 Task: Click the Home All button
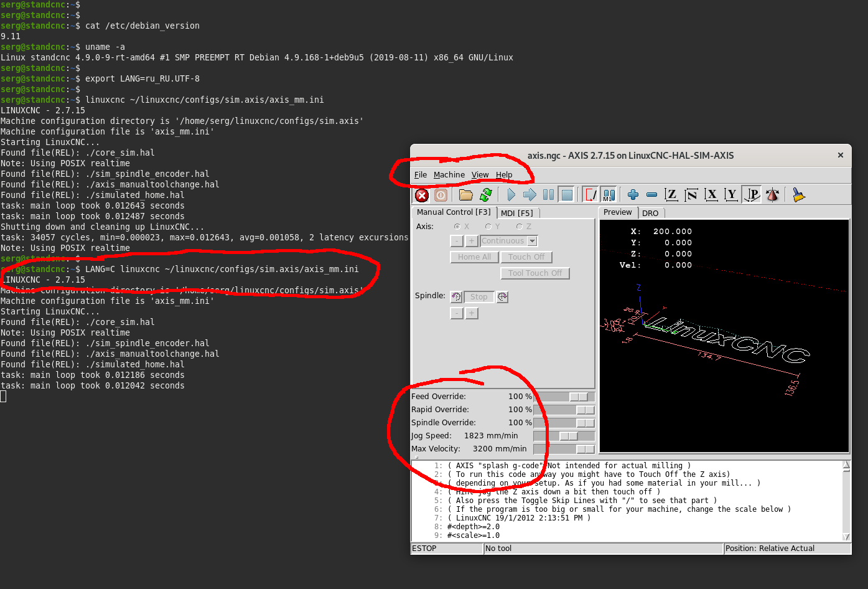[474, 257]
